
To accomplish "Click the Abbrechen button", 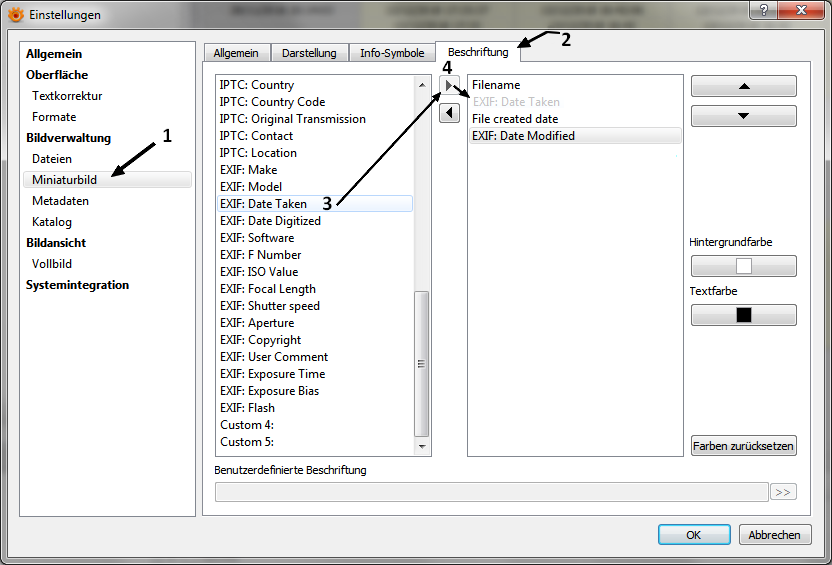I will [775, 535].
